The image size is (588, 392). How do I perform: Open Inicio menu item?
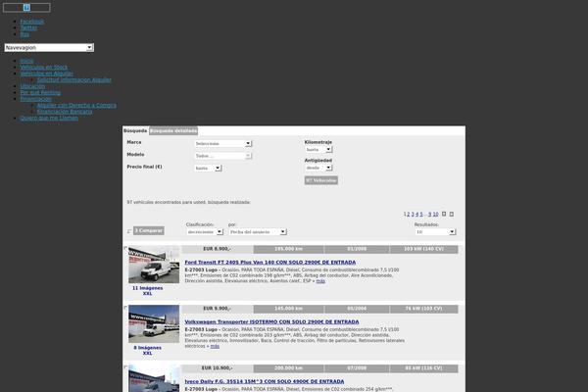click(26, 61)
